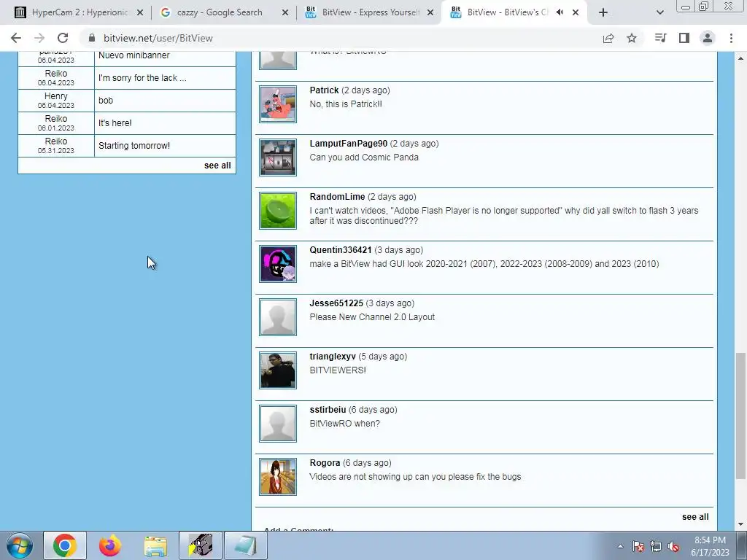Open the Windows Start orb
Viewport: 747px width, 560px height.
coord(19,545)
